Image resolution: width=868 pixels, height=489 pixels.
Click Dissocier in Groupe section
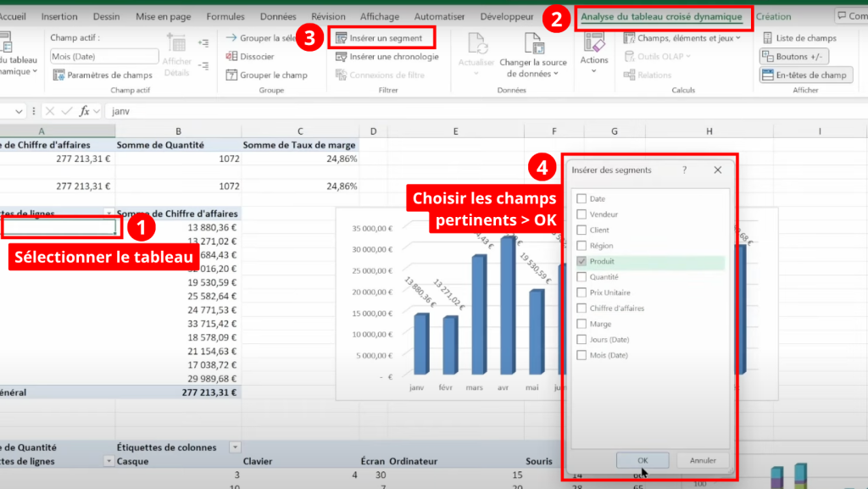click(250, 57)
